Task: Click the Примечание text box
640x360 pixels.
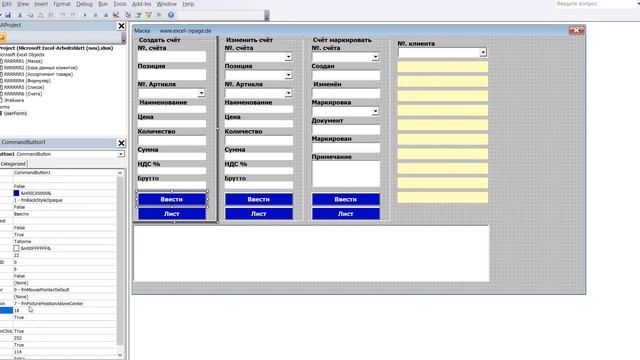Action: point(346,174)
